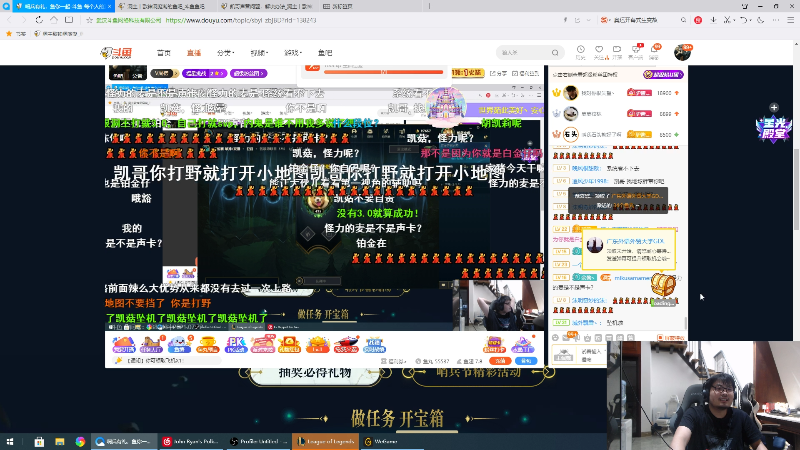Open the golden treasure chest in the chat
Screen dimensions: 800x450
[x=663, y=285]
